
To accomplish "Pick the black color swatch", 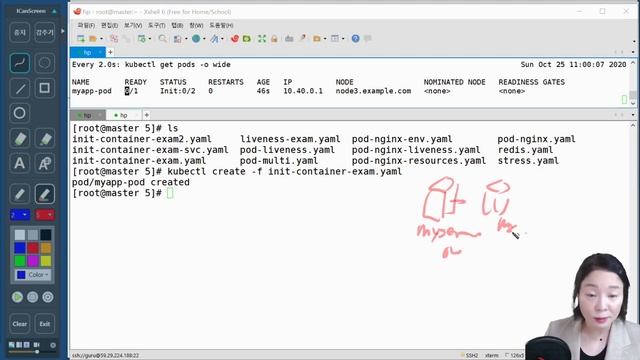I will 46,235.
